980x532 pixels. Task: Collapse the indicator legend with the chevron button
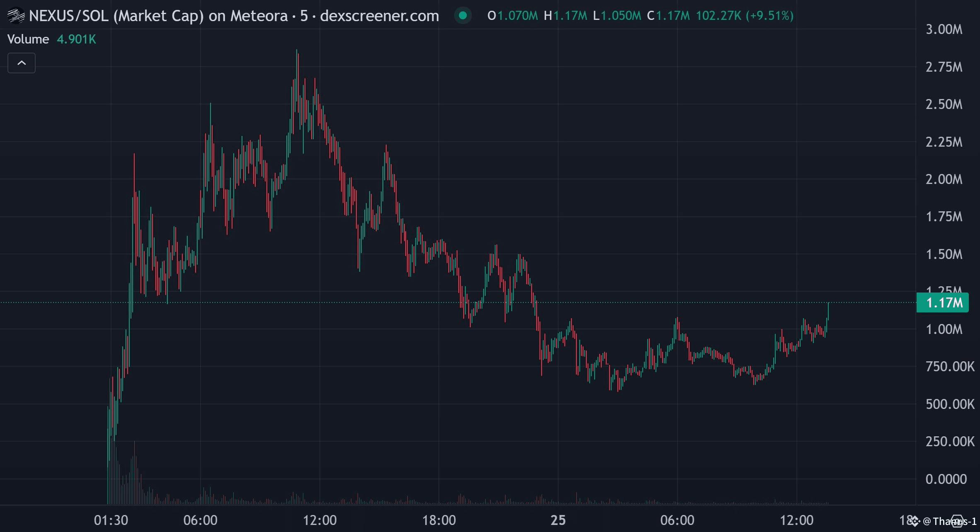[22, 63]
